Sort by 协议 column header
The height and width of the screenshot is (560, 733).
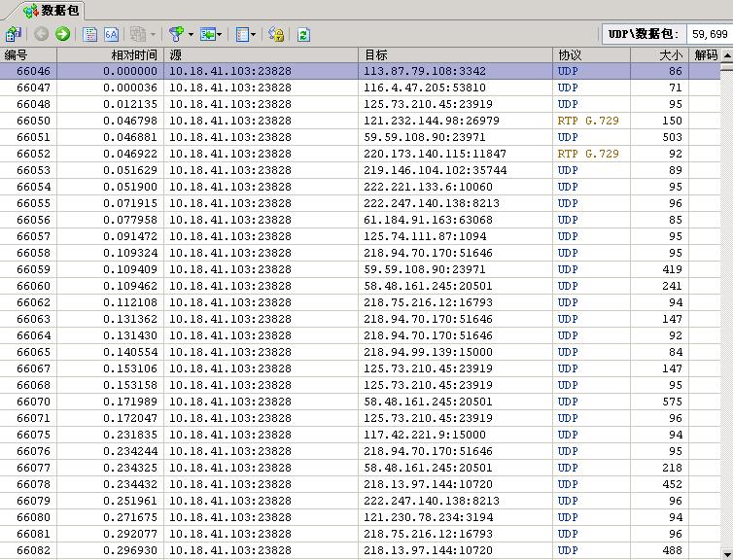pos(570,55)
